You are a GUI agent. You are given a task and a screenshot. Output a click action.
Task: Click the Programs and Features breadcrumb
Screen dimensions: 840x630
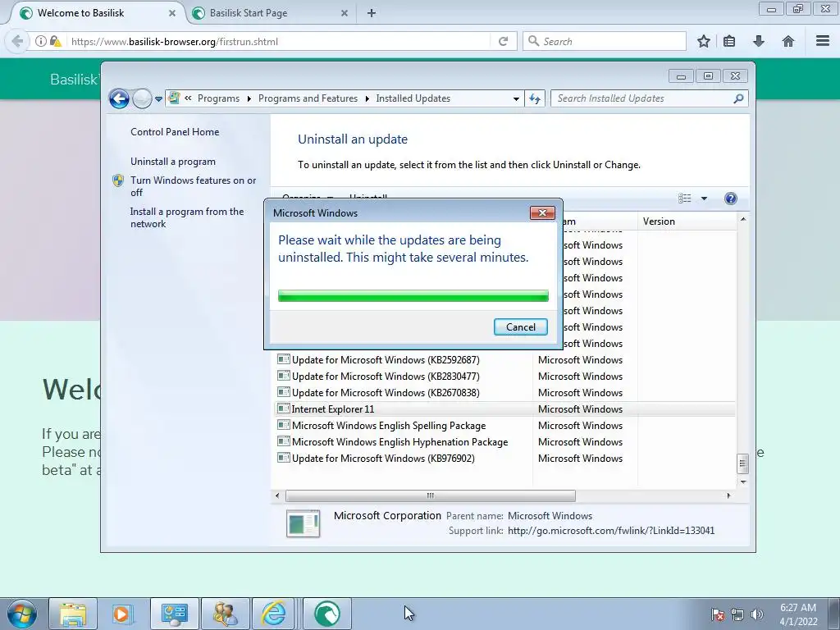point(308,98)
